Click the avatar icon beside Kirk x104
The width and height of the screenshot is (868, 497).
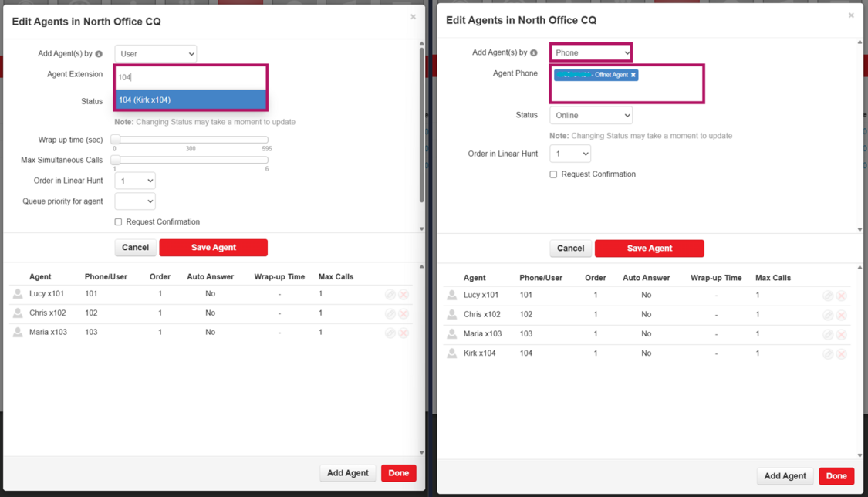[x=452, y=353]
